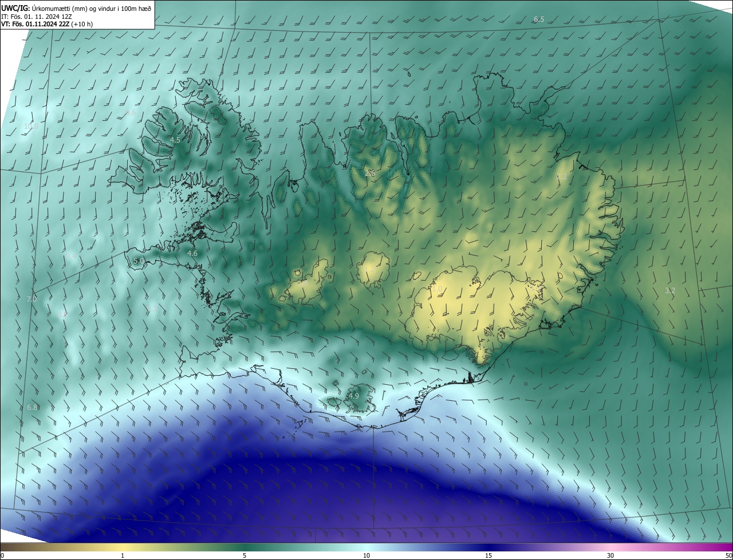Image resolution: width=733 pixels, height=560 pixels.
Task: Click the 10.0 value label on the map
Action: (31, 126)
